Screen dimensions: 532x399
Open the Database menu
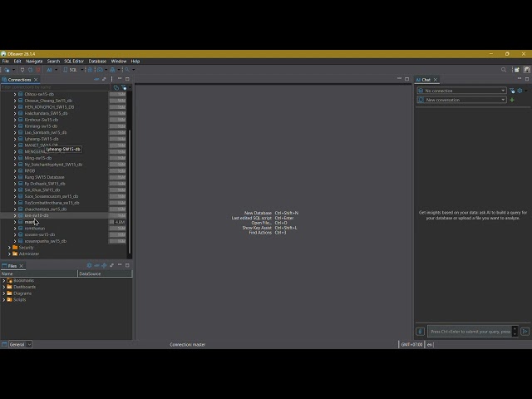(97, 62)
